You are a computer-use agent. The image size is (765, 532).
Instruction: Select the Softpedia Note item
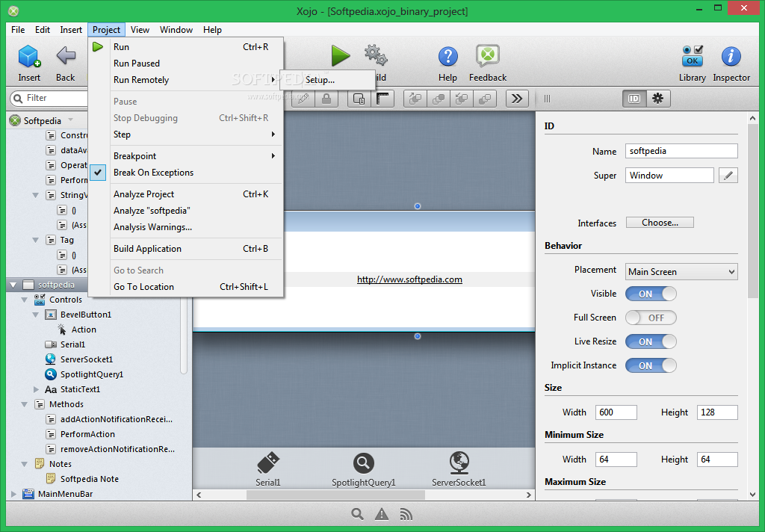click(x=90, y=479)
